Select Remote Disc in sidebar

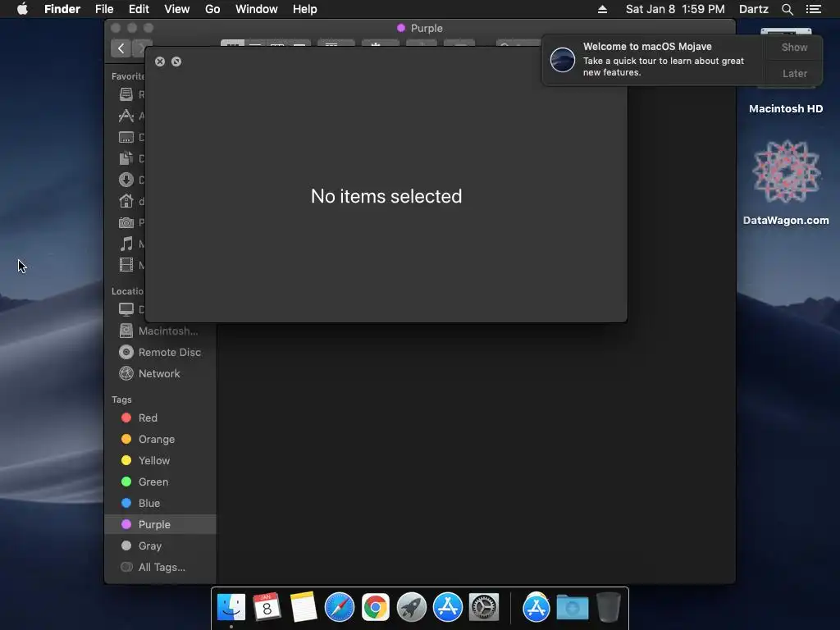click(x=160, y=353)
